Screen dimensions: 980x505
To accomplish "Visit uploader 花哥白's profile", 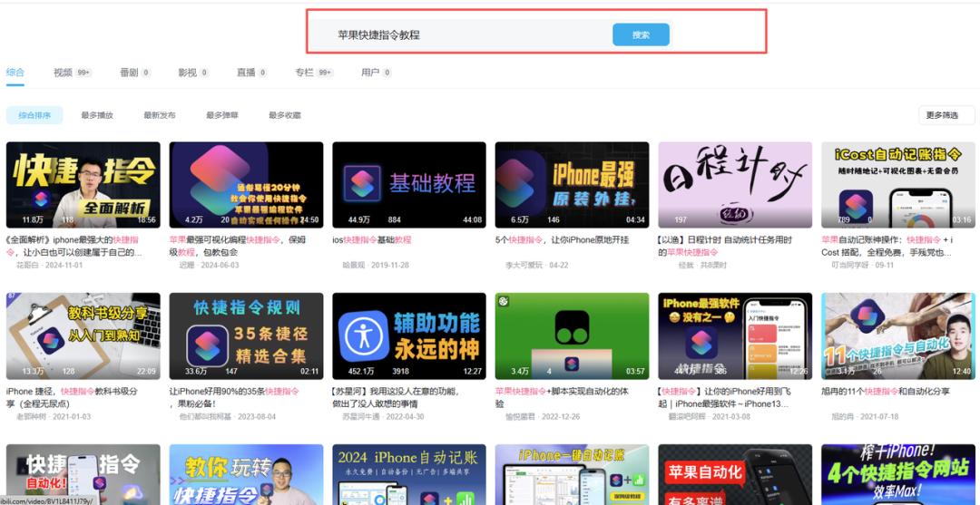I will [x=29, y=266].
